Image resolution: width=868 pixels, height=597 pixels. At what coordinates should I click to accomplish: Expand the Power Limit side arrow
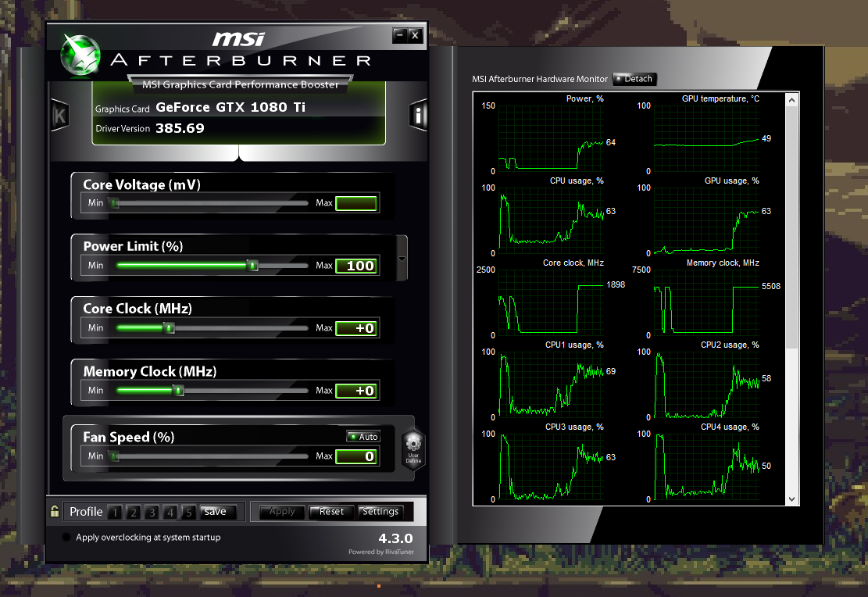(402, 259)
